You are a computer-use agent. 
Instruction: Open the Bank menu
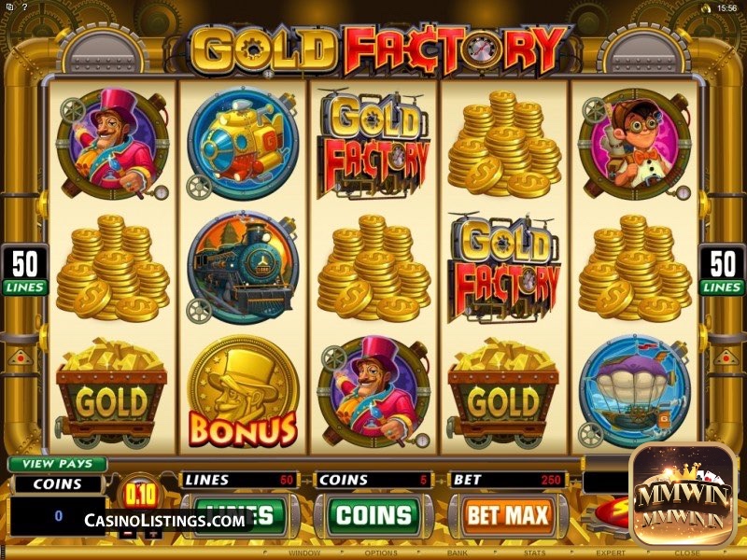pyautogui.click(x=457, y=553)
